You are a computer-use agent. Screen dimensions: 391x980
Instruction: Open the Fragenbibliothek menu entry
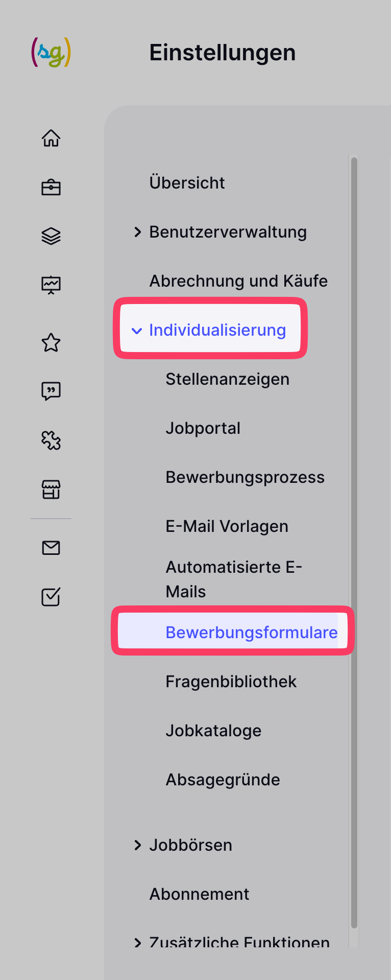coord(231,682)
